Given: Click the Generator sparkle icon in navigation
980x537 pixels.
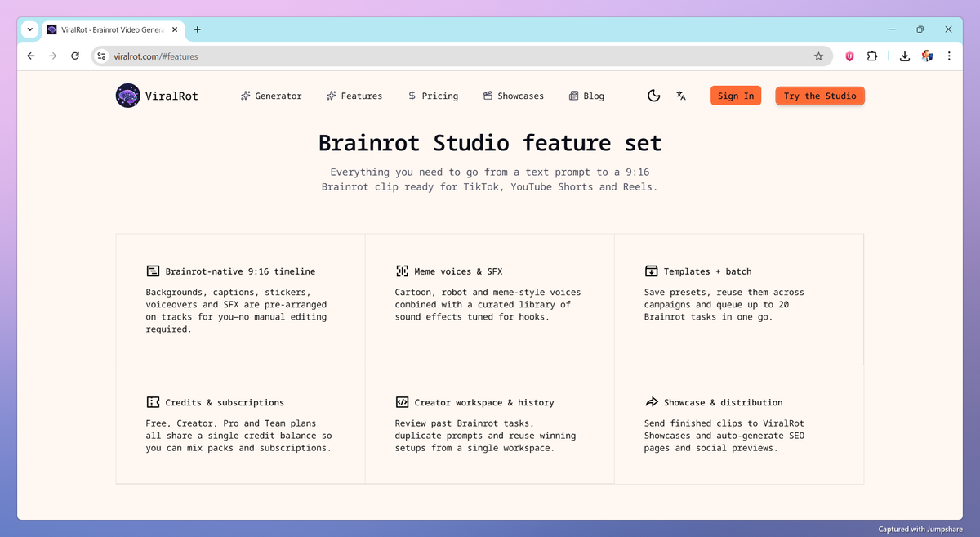Looking at the screenshot, I should 245,96.
